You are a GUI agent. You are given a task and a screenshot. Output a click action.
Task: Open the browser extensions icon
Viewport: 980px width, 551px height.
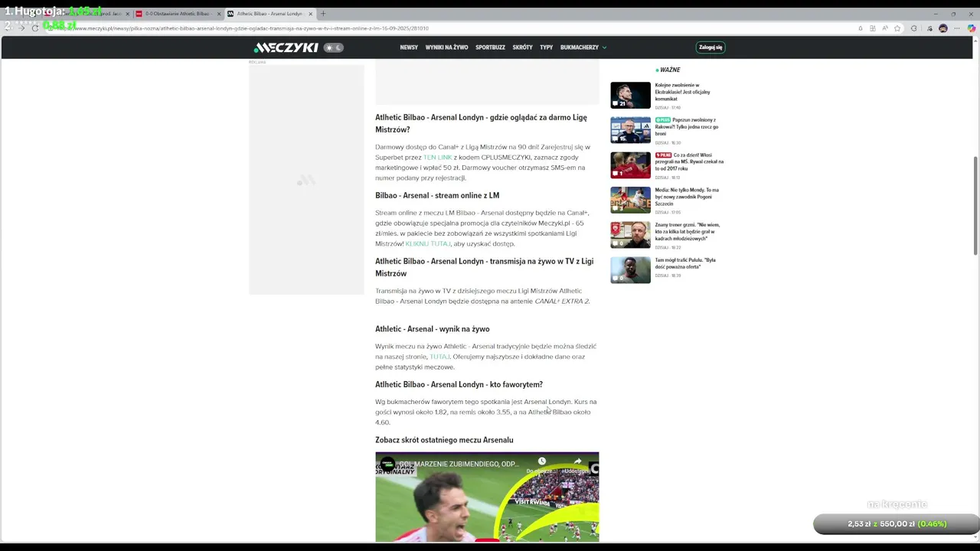(913, 28)
